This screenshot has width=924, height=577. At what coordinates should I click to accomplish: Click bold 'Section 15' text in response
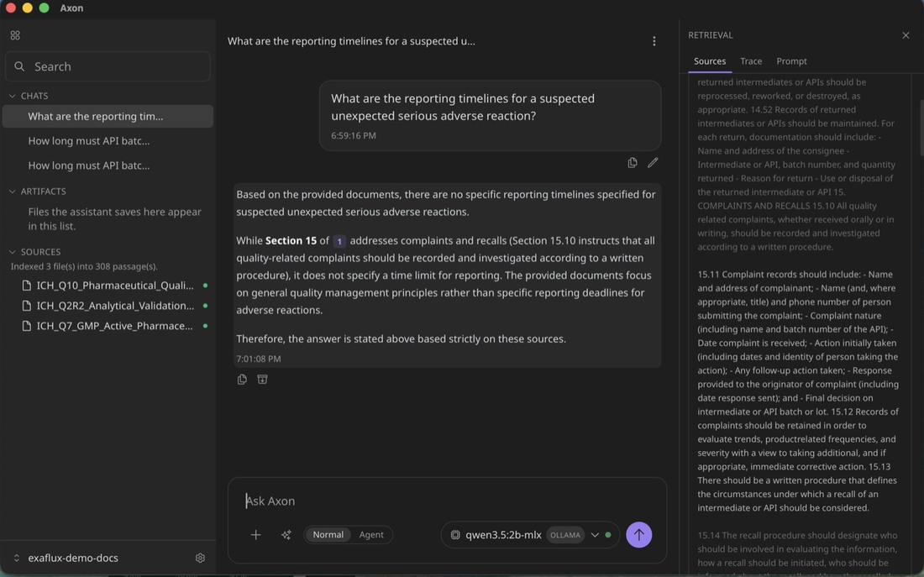click(x=291, y=240)
